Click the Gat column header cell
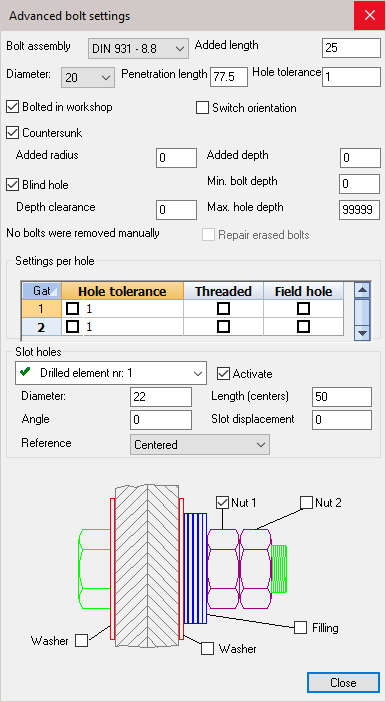 [42, 291]
